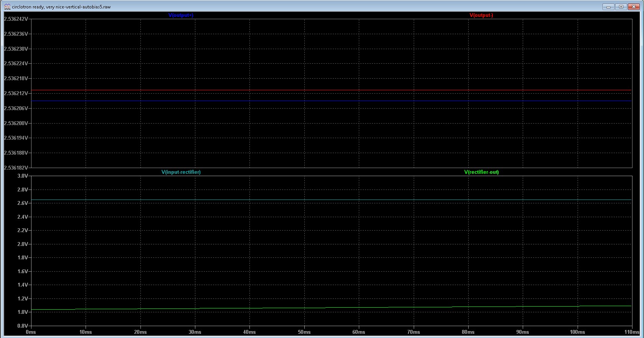Viewport: 644px width, 338px height.
Task: Click the 20ms time axis label
Action: (x=140, y=332)
